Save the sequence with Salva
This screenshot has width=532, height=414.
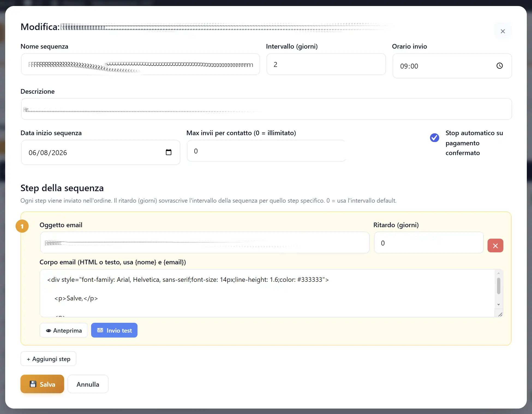(42, 384)
